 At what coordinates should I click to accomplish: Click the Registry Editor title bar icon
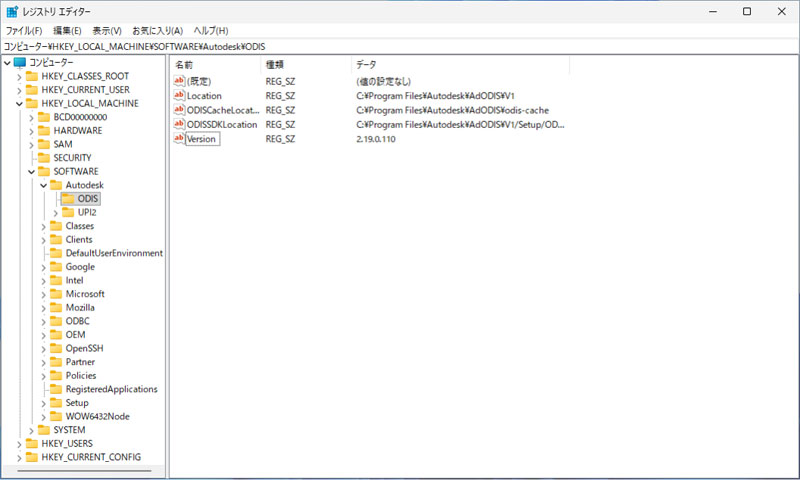(11, 11)
